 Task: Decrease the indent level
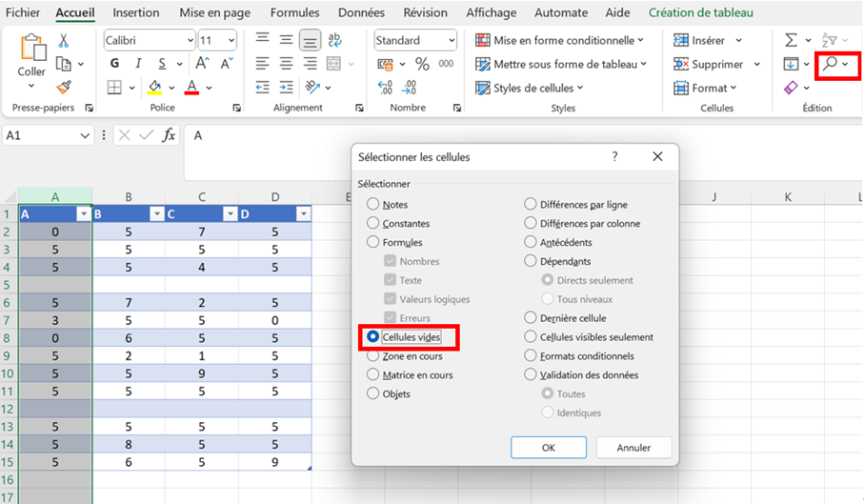tap(262, 87)
